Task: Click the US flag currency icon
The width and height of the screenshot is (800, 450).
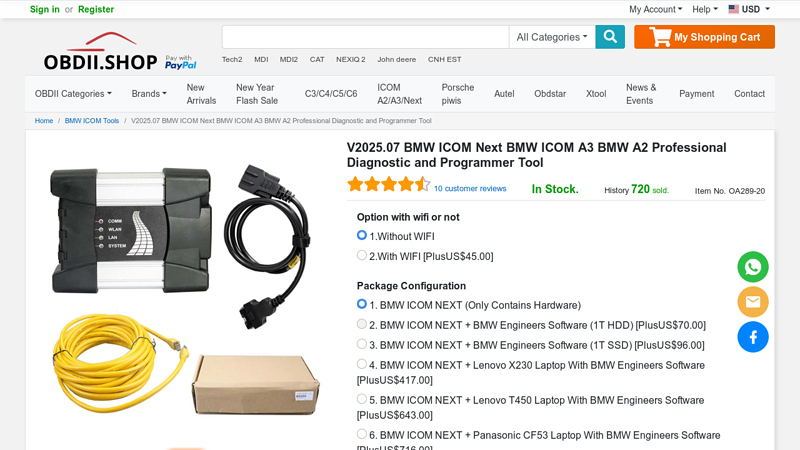Action: [x=733, y=9]
